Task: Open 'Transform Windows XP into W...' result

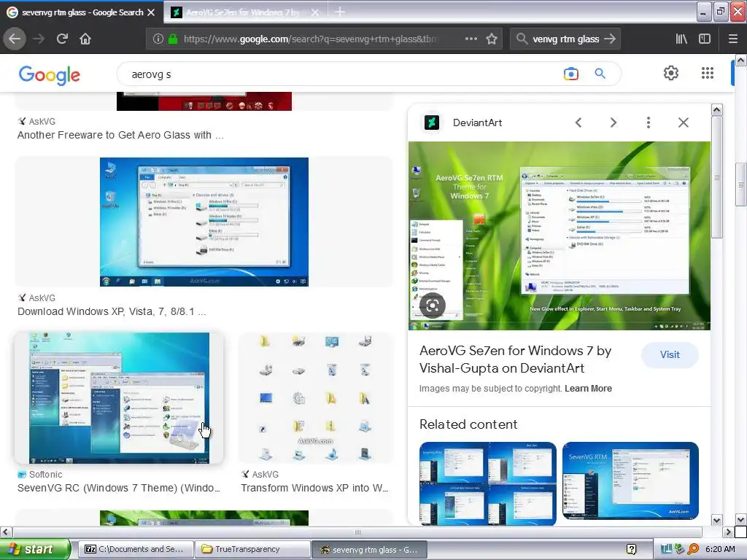Action: point(314,488)
